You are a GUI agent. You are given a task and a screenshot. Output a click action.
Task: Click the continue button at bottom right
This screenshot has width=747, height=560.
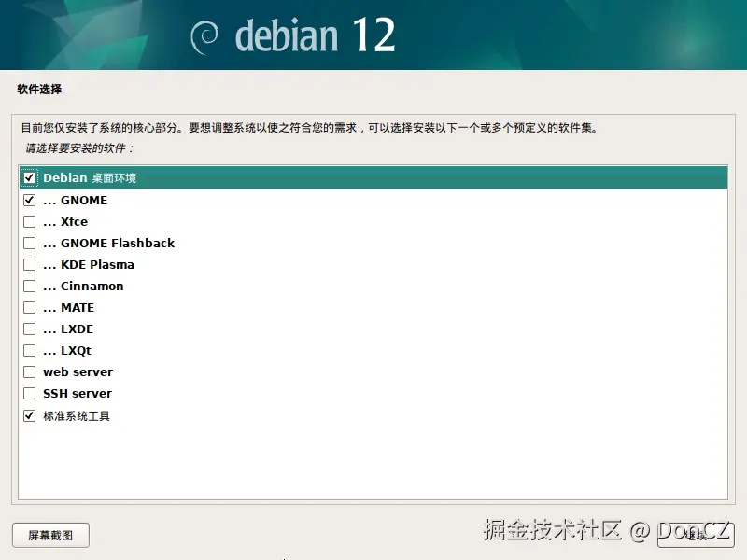point(696,535)
